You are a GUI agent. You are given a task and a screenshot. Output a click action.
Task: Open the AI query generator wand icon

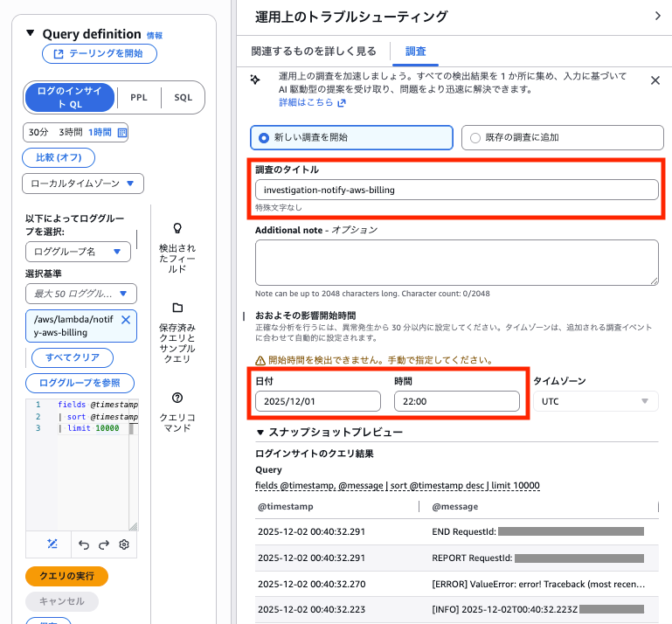[52, 544]
